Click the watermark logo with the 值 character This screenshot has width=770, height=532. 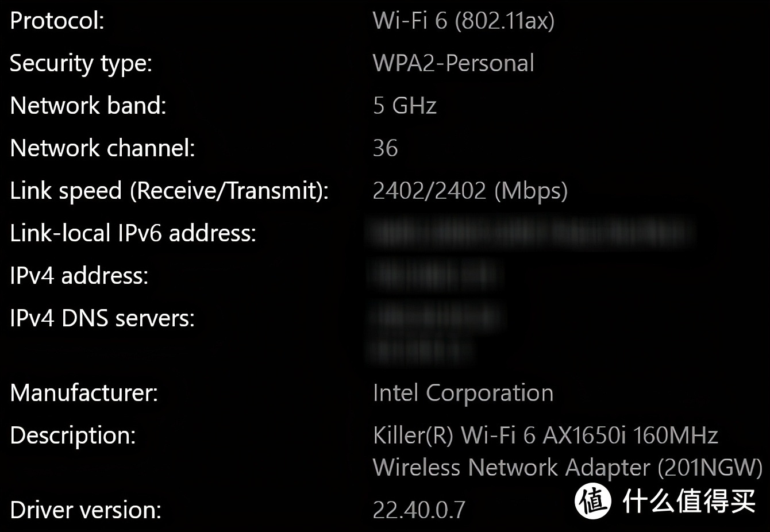[x=592, y=501]
